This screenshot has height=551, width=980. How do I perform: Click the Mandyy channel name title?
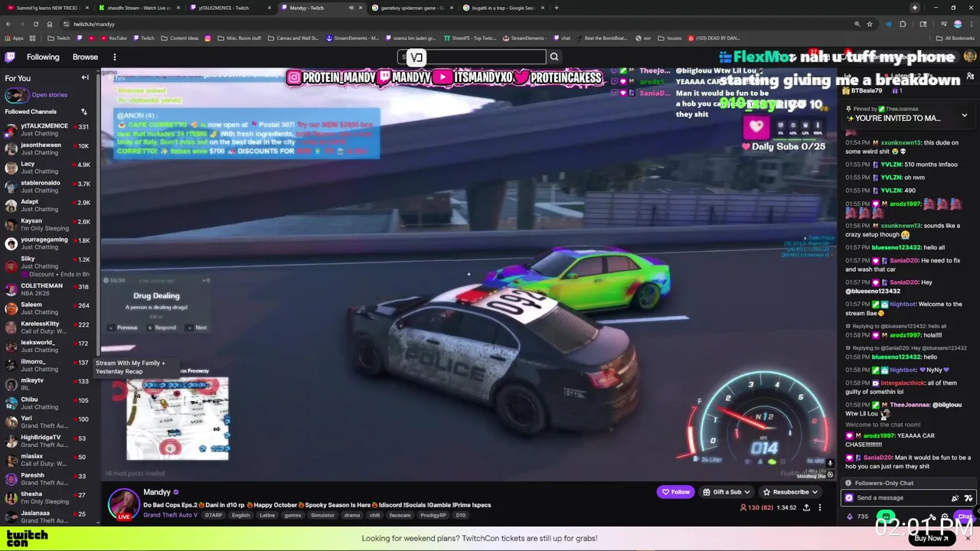point(157,492)
